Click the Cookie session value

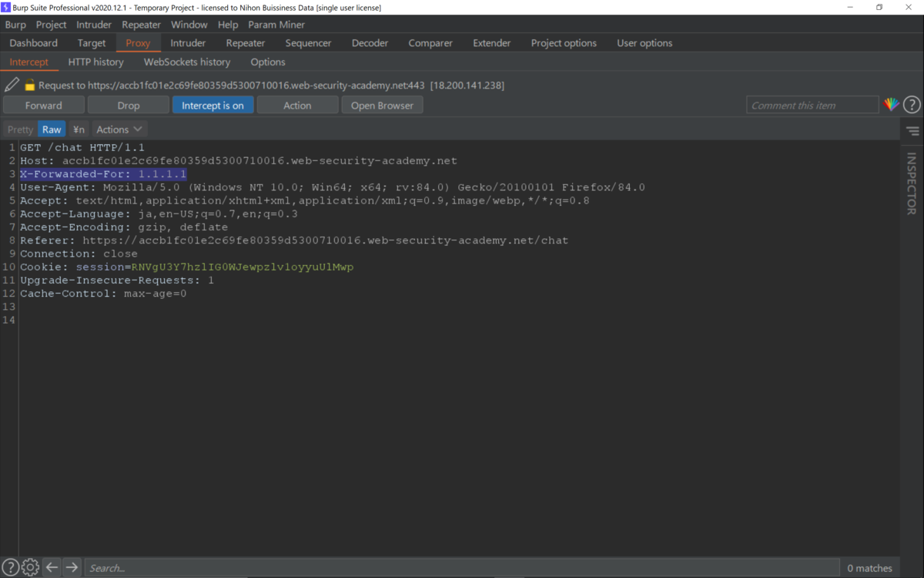tap(243, 267)
